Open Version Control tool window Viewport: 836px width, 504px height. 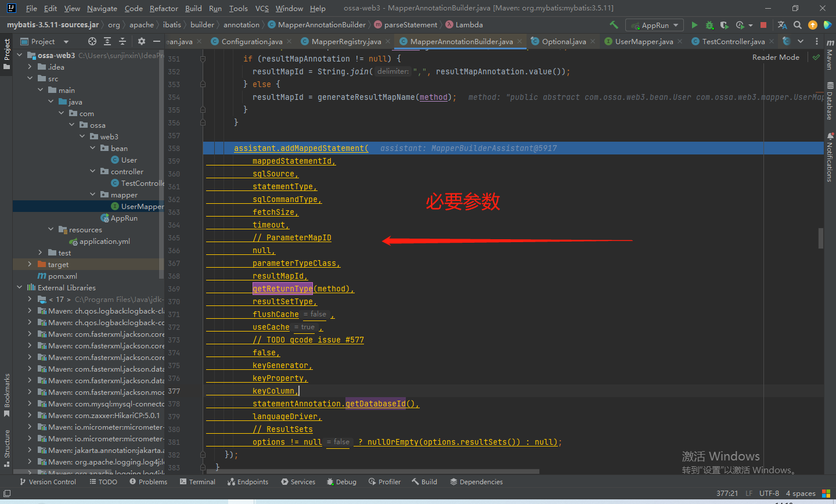coord(47,482)
